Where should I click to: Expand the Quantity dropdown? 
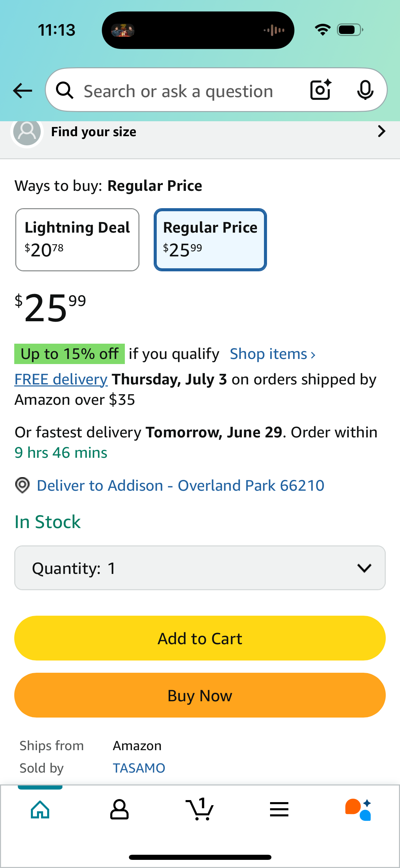[200, 568]
